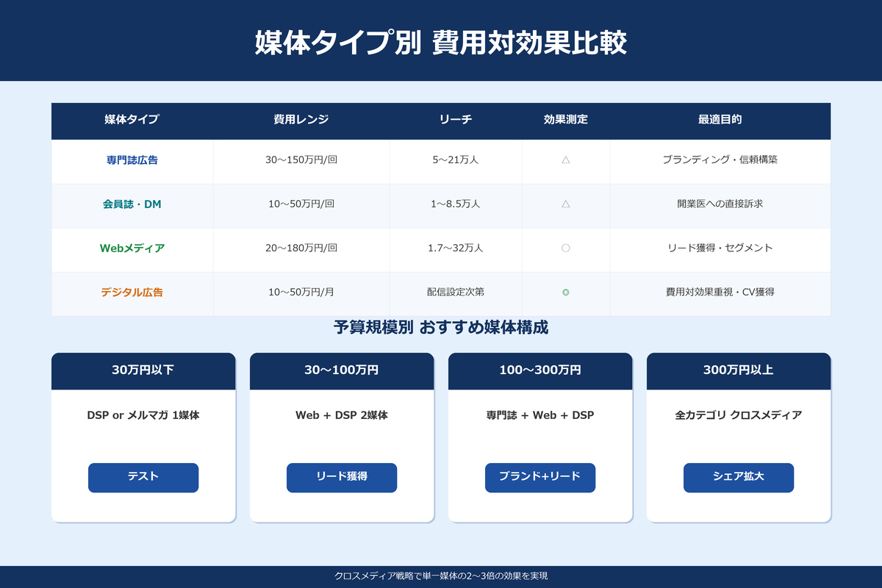This screenshot has height=588, width=882.
Task: Toggle the 効果測定 column header
Action: tap(566, 121)
